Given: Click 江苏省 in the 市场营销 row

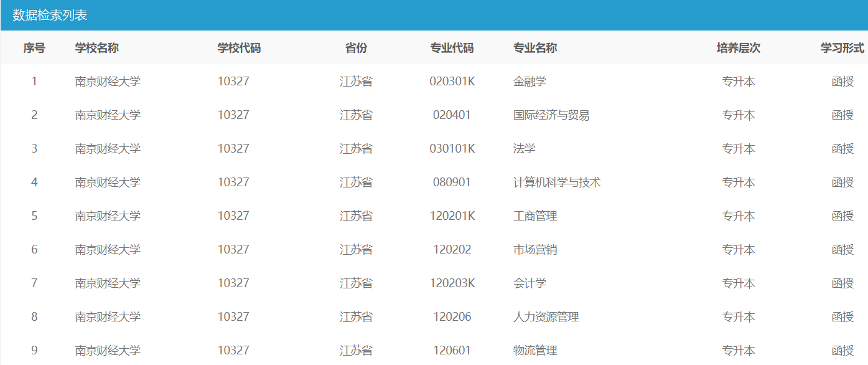Looking at the screenshot, I should [356, 250].
